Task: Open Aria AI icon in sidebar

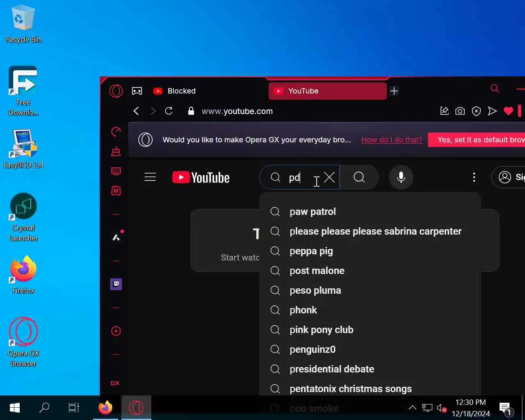Action: pyautogui.click(x=116, y=237)
